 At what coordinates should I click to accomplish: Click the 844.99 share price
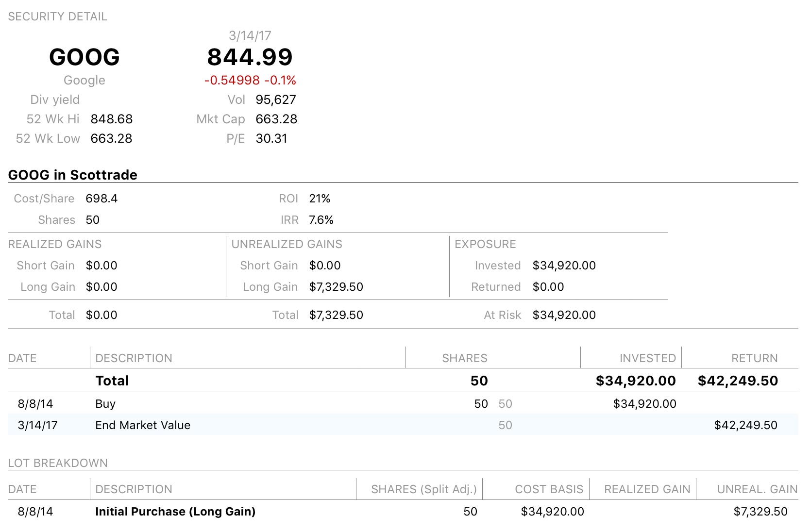[x=250, y=57]
